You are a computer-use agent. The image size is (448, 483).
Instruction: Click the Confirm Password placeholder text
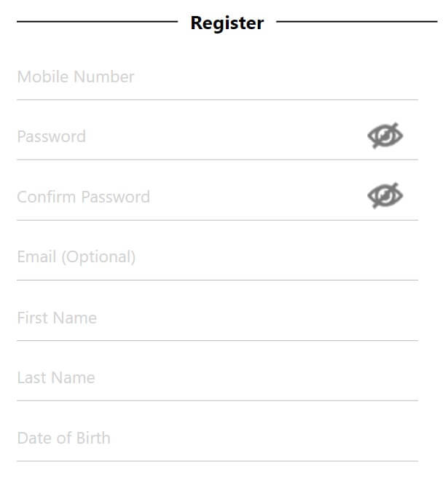84,197
